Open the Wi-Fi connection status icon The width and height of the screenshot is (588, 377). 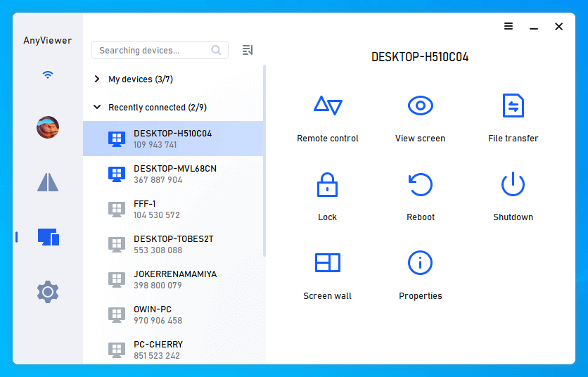click(x=48, y=75)
